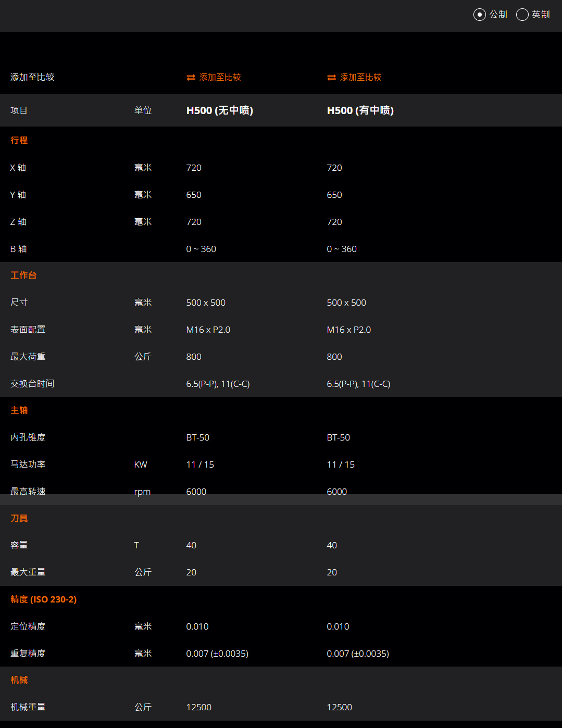Screen dimensions: 562x728
Task: Click the 工作台 section heading
Action: [23, 275]
